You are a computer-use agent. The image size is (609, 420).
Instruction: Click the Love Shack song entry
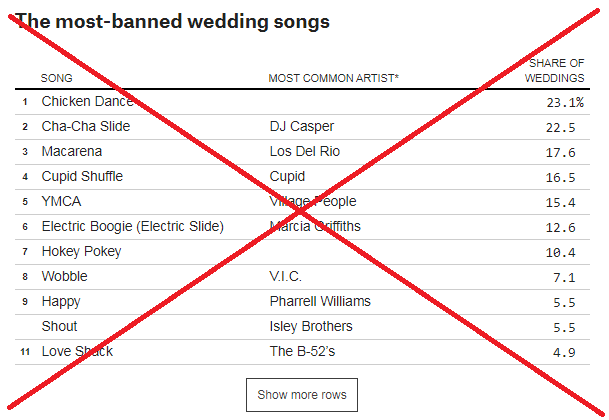[x=77, y=351]
